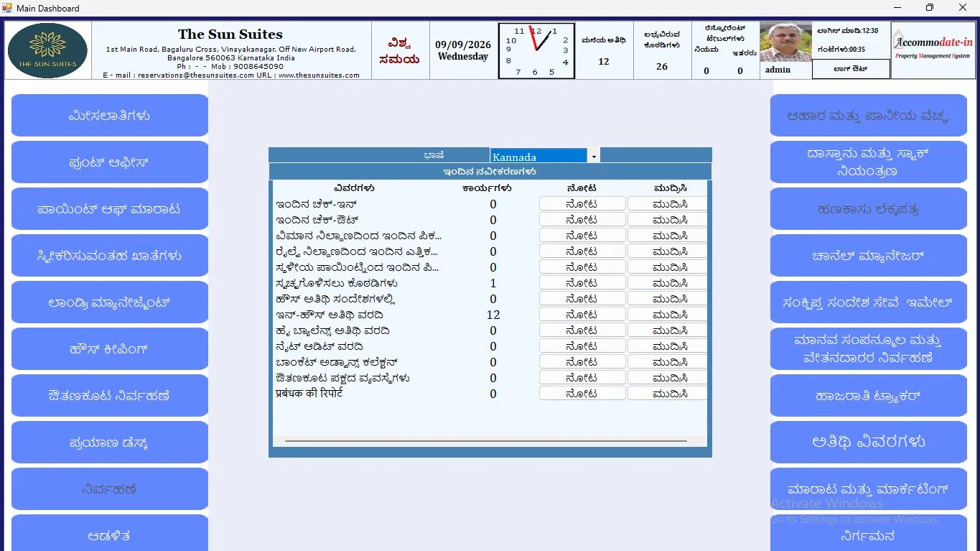Click ನೋಟ for ಹೈ ಬ್ಯಾಲೆನ್ಸ್ ಅತಿಥಿ ವರದಿ row

point(582,330)
